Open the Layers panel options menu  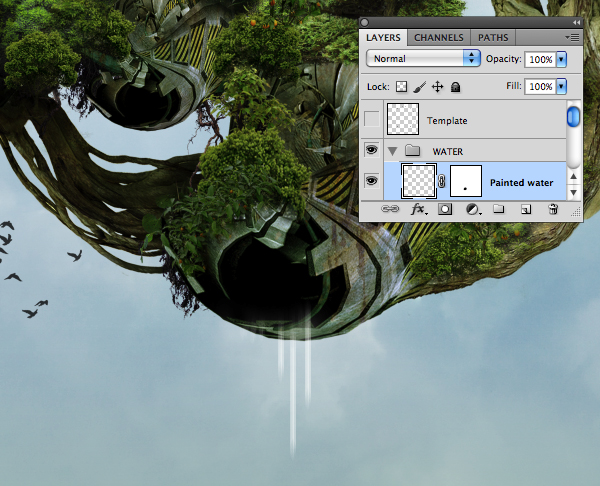(x=572, y=38)
